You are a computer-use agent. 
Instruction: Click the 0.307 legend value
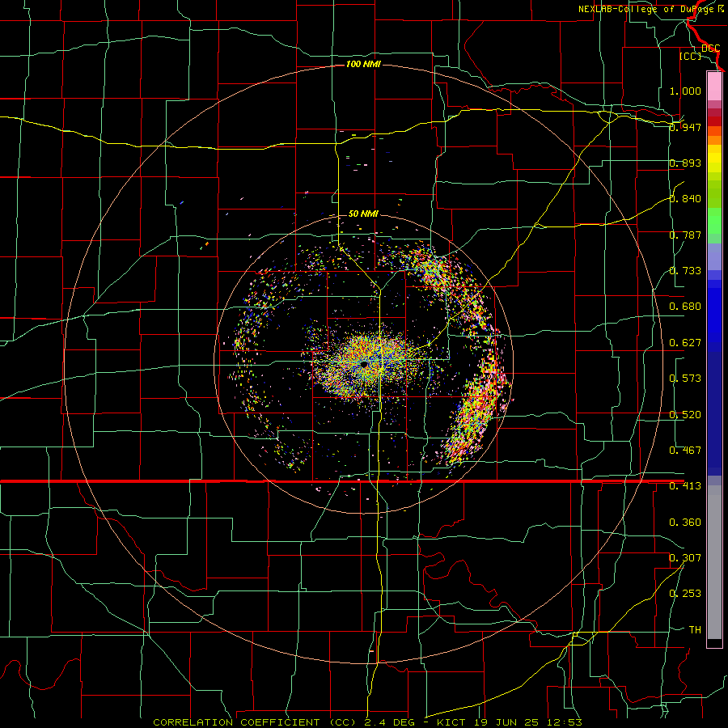[685, 558]
